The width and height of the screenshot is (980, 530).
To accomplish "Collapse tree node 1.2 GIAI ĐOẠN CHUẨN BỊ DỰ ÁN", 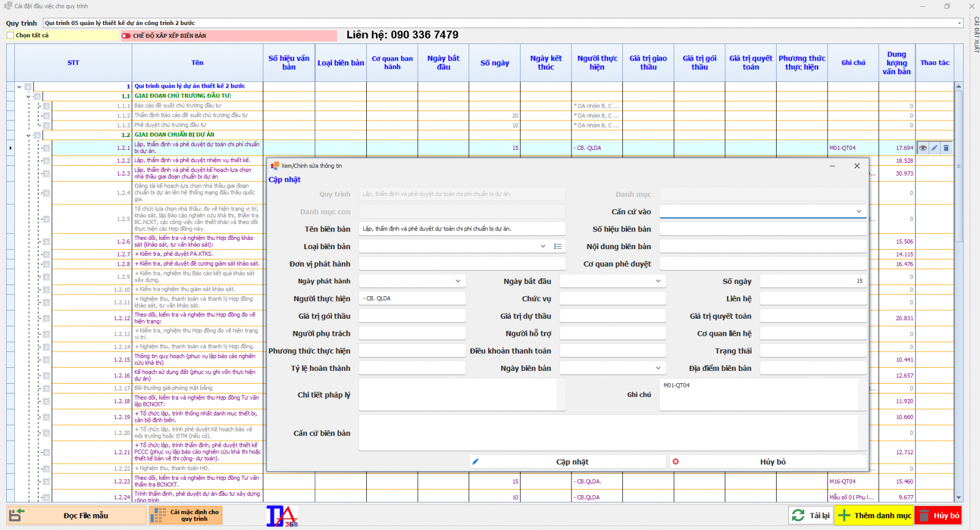I will click(29, 135).
